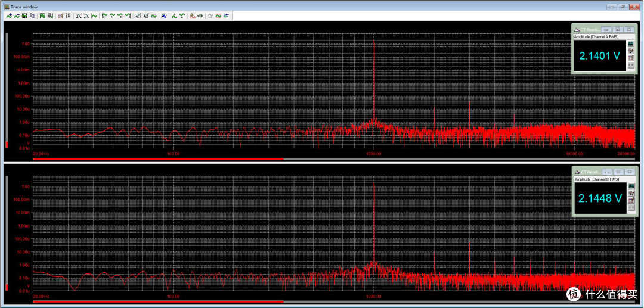Click the lower trace red horizontal scroll bar
The width and height of the screenshot is (644, 308).
158,301
